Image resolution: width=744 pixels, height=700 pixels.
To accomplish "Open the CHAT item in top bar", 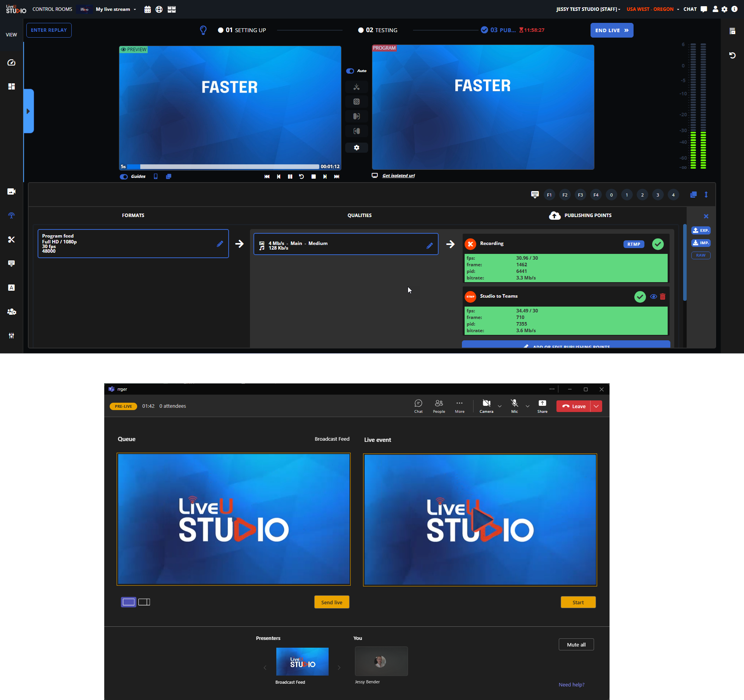I will 695,9.
